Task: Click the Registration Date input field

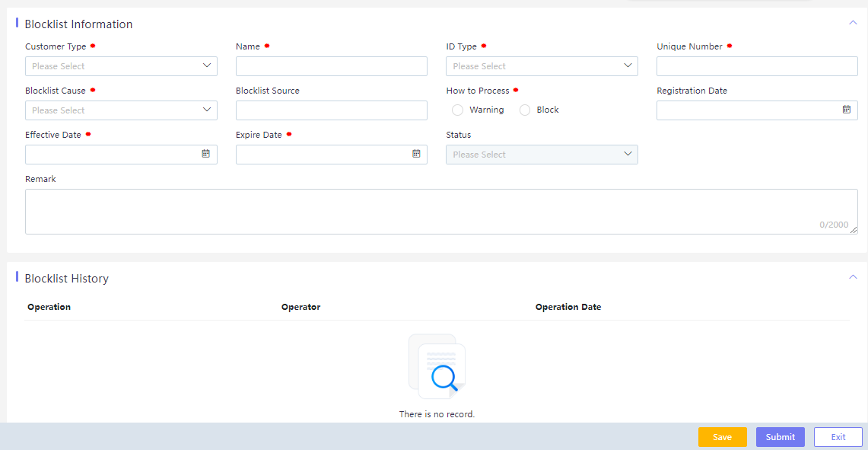Action: pos(757,110)
